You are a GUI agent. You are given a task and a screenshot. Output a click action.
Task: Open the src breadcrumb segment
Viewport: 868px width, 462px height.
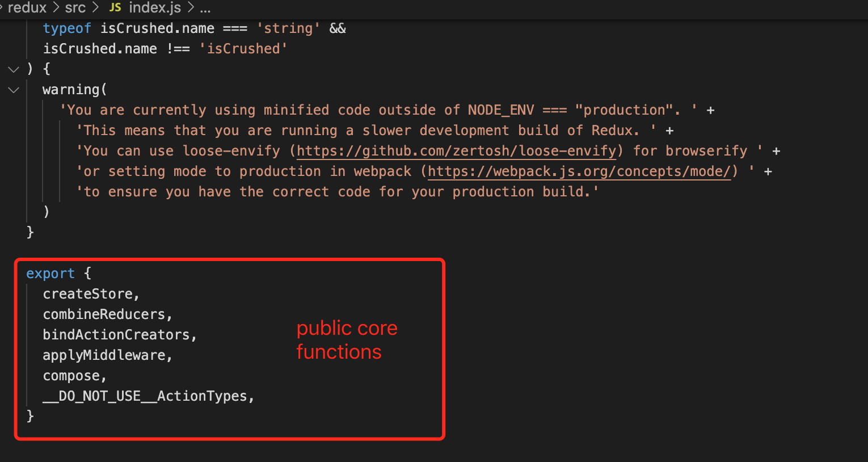point(75,7)
